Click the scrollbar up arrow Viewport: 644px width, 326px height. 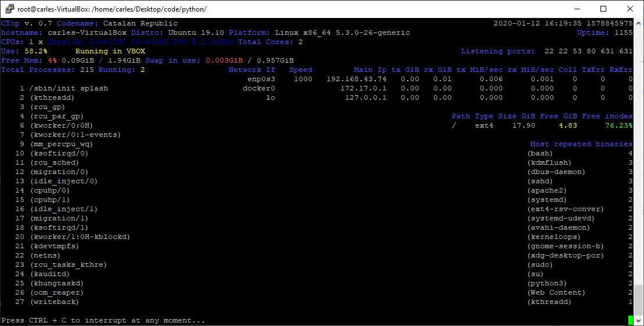[x=638, y=23]
